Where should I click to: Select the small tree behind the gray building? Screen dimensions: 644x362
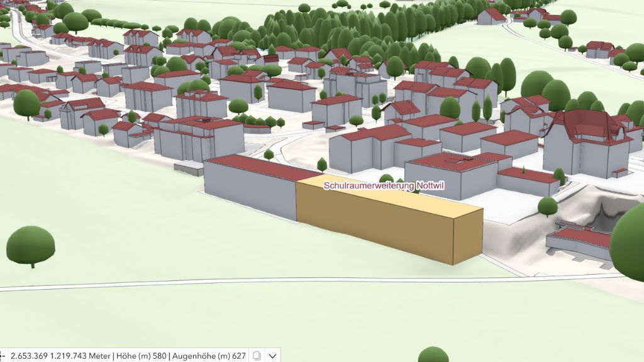pyautogui.click(x=322, y=165)
